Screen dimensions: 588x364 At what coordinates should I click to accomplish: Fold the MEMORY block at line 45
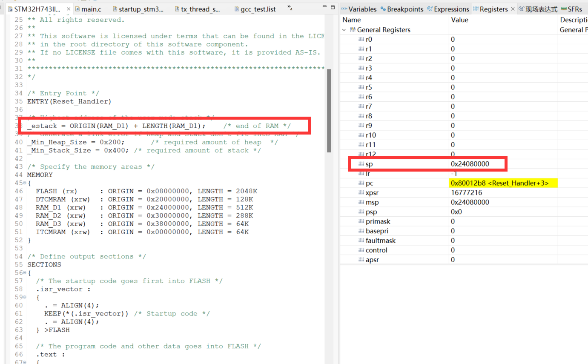coord(24,183)
